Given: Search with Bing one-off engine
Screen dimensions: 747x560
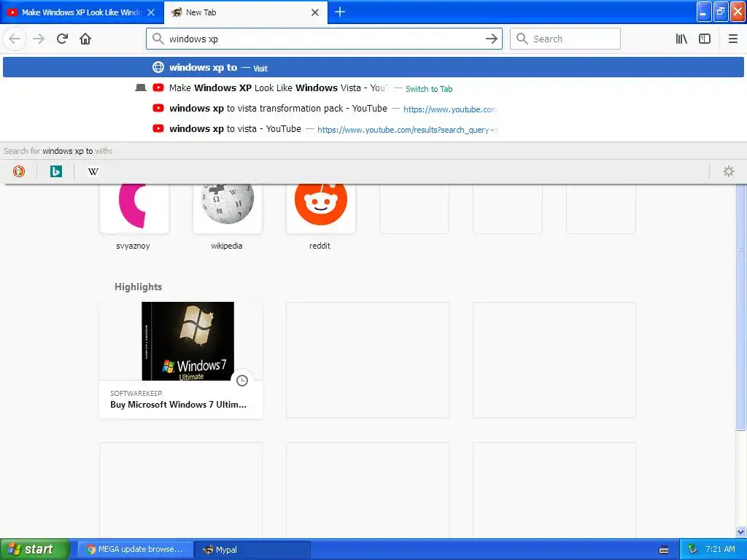Looking at the screenshot, I should [x=55, y=171].
